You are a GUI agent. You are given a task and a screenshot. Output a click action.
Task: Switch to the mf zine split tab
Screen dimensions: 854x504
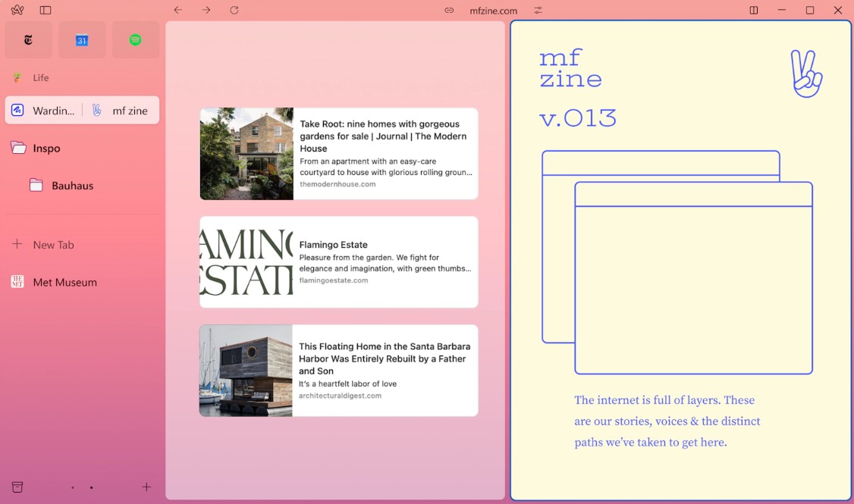pyautogui.click(x=121, y=111)
